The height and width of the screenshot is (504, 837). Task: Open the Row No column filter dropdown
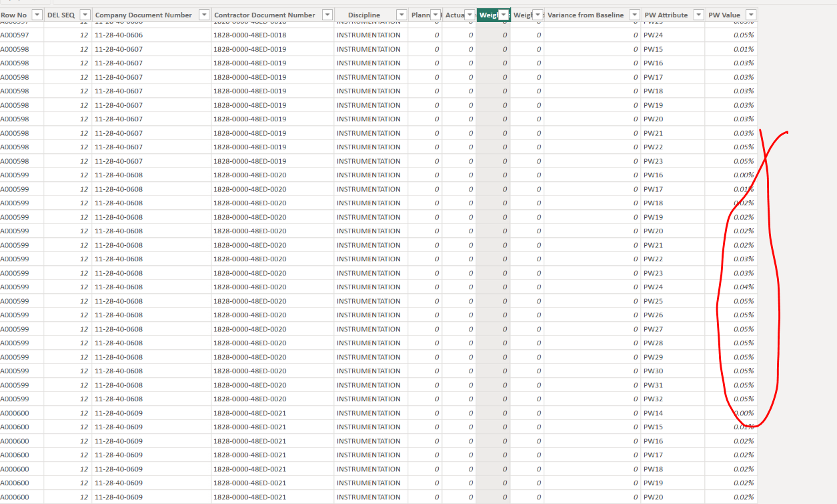click(37, 15)
